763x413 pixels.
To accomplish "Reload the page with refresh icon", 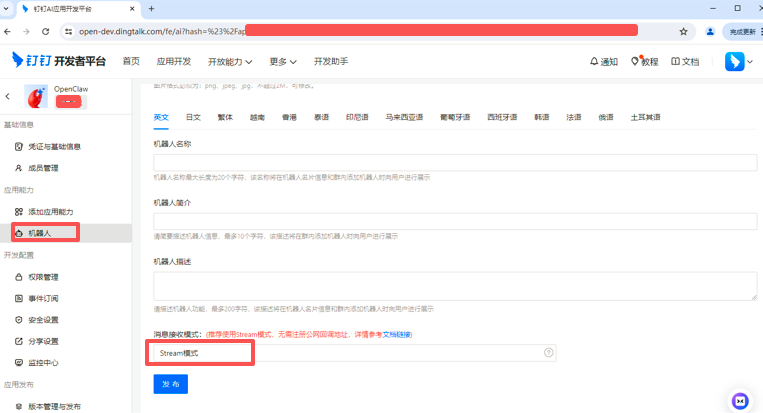I will coord(45,32).
